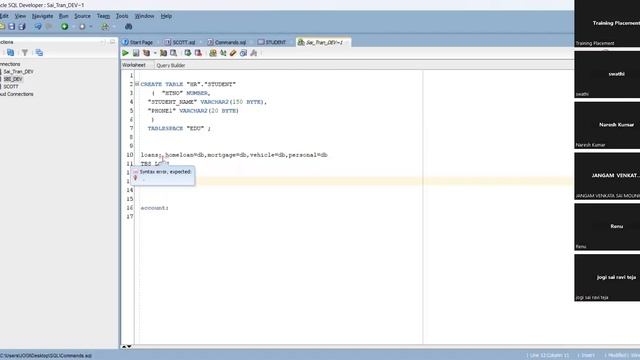This screenshot has height=360, width=640.
Task: Open the Help menu
Action: (x=166, y=16)
